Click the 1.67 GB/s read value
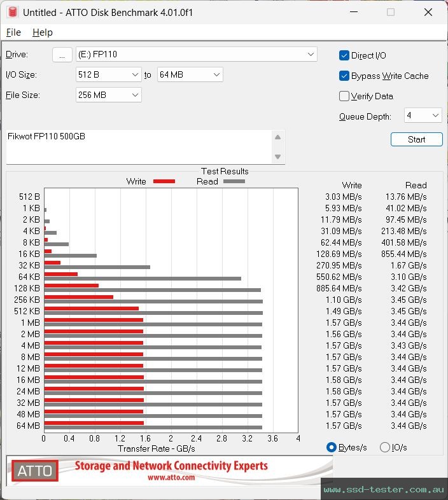This screenshot has height=500, width=448. coord(409,265)
